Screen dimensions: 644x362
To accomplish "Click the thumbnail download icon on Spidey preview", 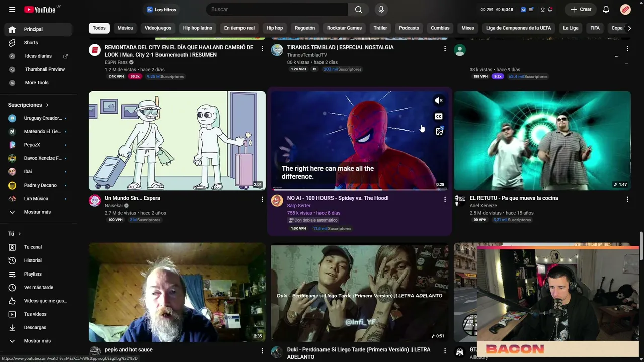I will coord(439,132).
